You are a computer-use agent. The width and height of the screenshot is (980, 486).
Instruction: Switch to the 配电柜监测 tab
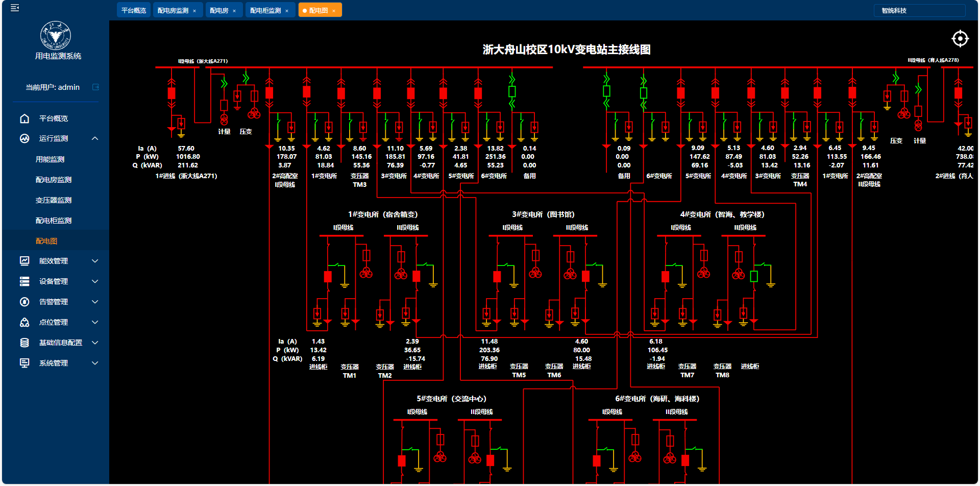pos(265,10)
